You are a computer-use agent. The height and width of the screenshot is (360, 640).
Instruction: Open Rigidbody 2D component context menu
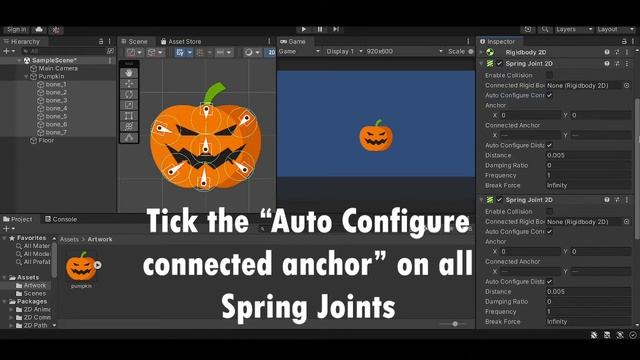pos(627,52)
